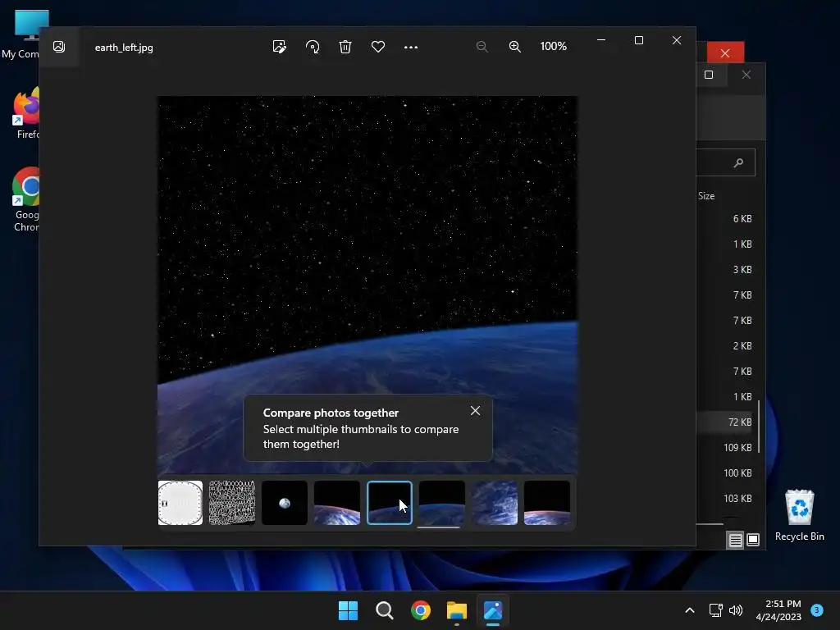Open taskbar Search
The width and height of the screenshot is (840, 630).
tap(385, 610)
